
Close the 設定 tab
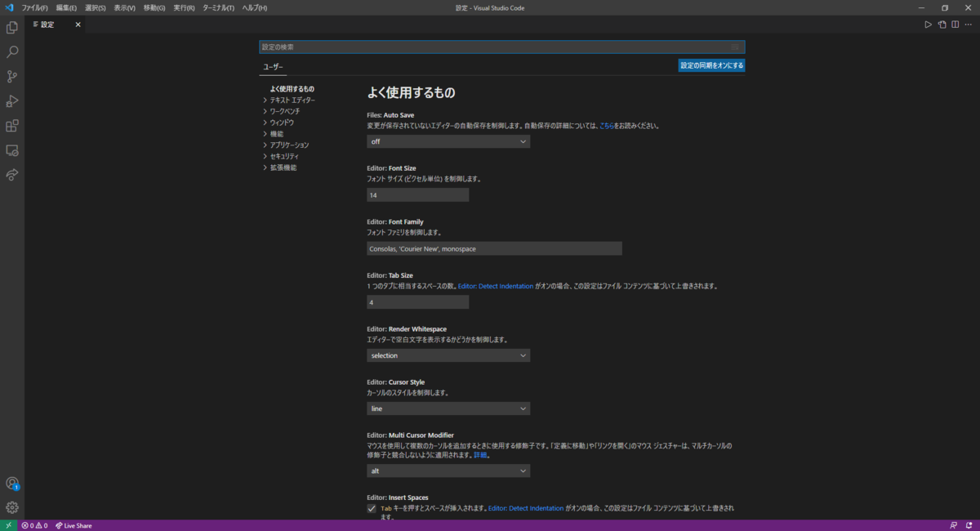[78, 25]
